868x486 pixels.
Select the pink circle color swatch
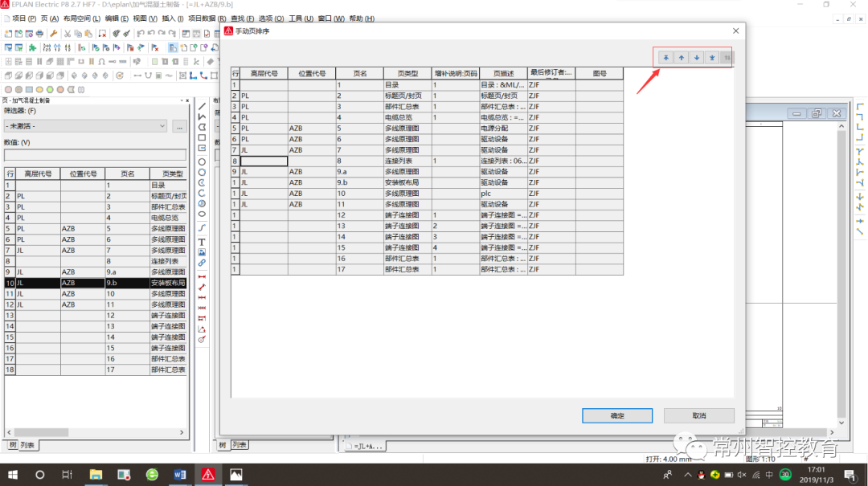point(8,89)
